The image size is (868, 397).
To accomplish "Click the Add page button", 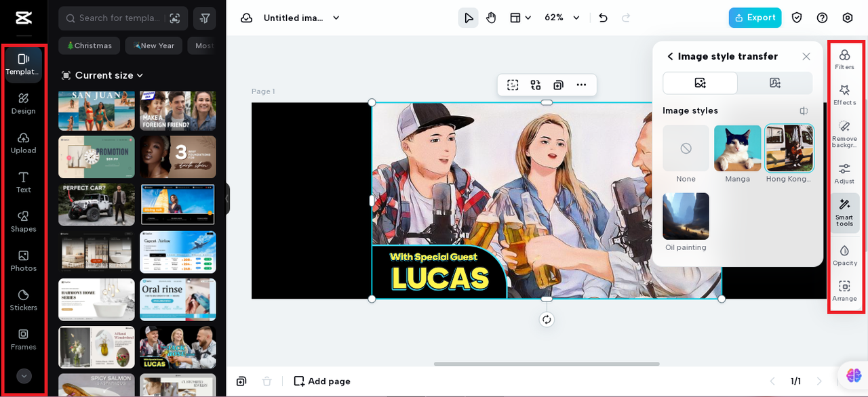I will [x=322, y=381].
